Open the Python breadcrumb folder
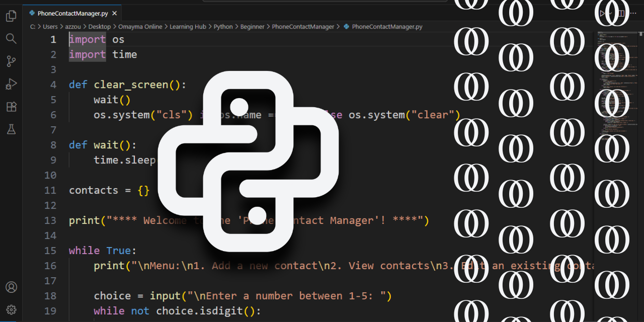 pyautogui.click(x=223, y=27)
